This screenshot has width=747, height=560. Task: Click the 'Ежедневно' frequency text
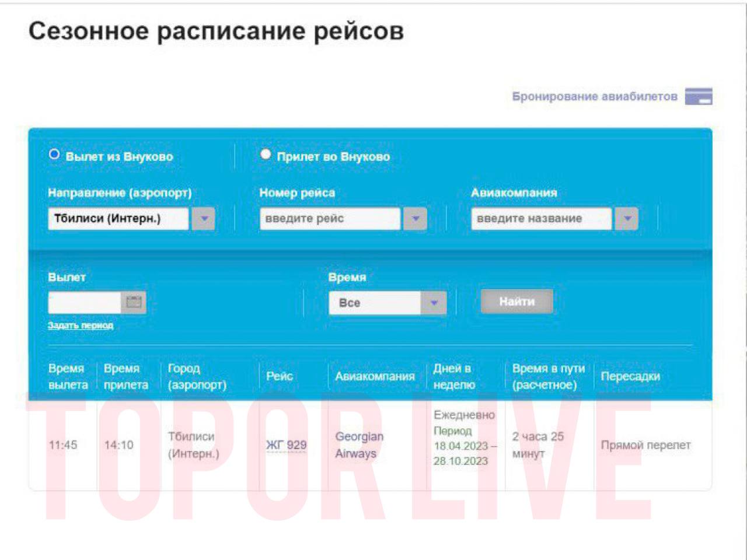[x=464, y=415]
